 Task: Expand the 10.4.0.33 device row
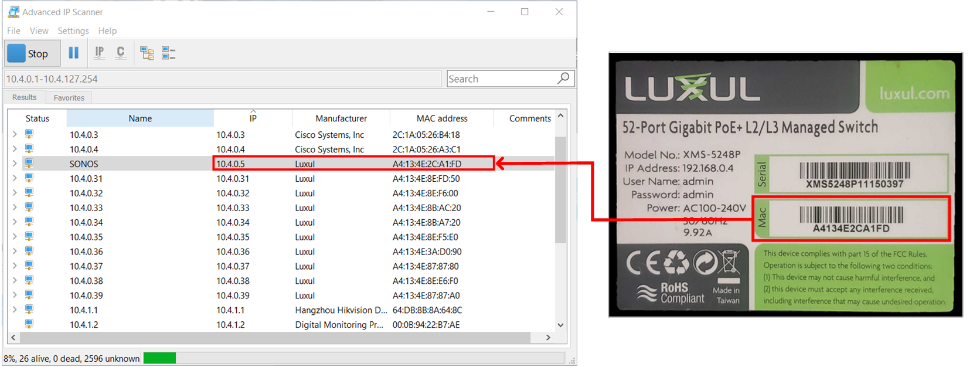pos(15,208)
